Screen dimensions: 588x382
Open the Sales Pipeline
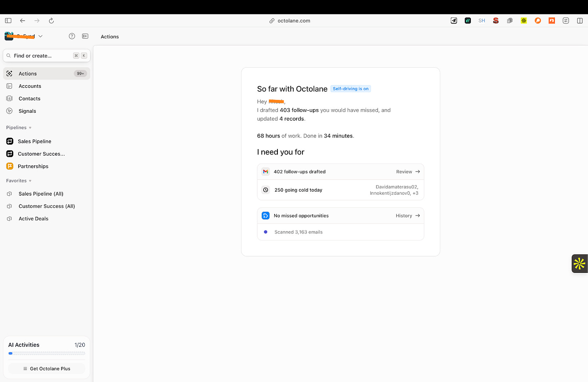(x=47, y=141)
